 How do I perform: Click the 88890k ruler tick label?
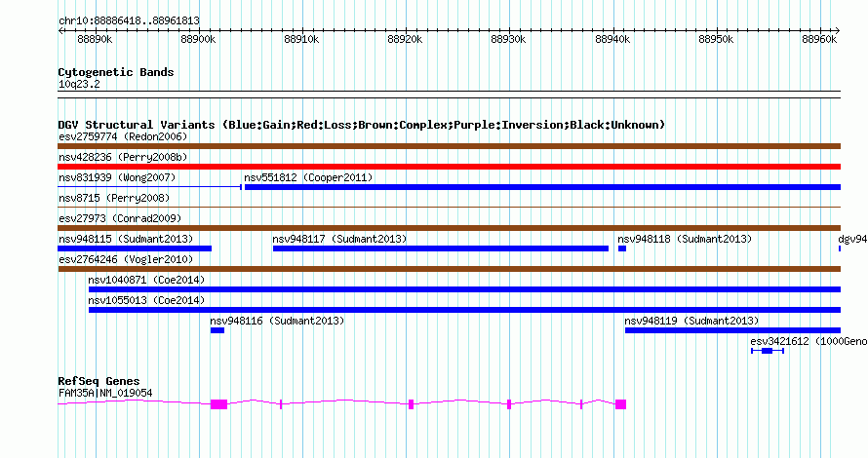95,39
